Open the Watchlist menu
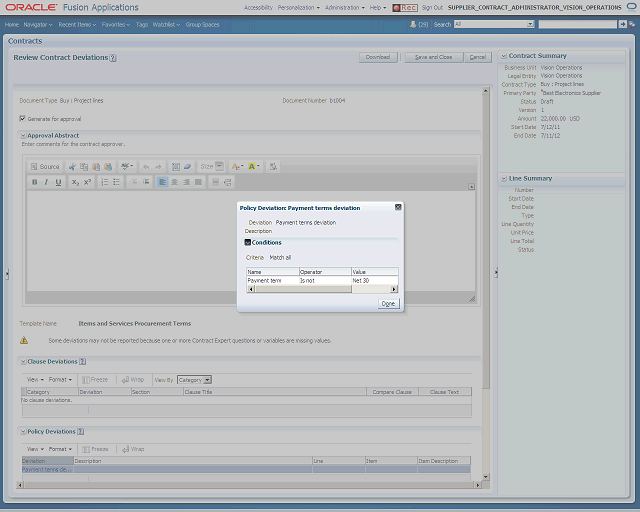 166,24
